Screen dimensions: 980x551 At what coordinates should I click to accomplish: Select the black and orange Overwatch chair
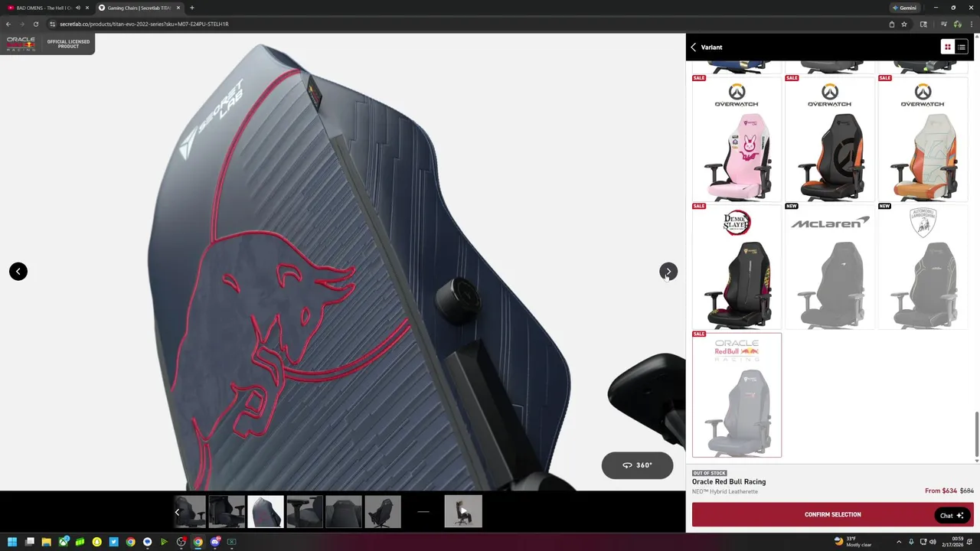830,139
